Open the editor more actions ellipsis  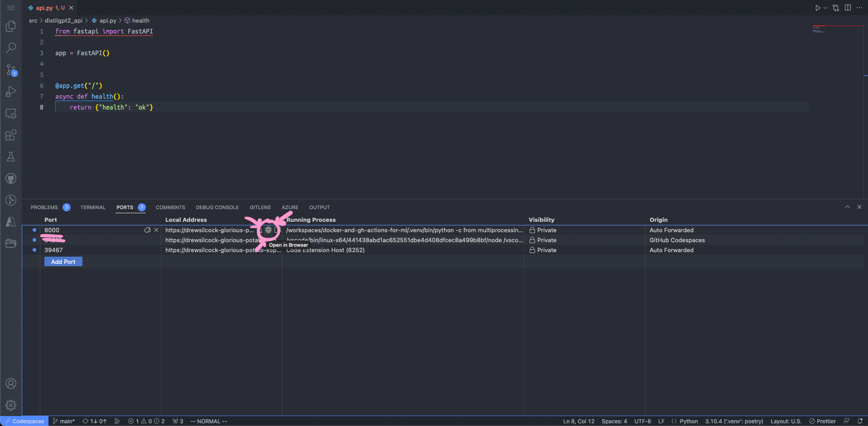pyautogui.click(x=859, y=8)
